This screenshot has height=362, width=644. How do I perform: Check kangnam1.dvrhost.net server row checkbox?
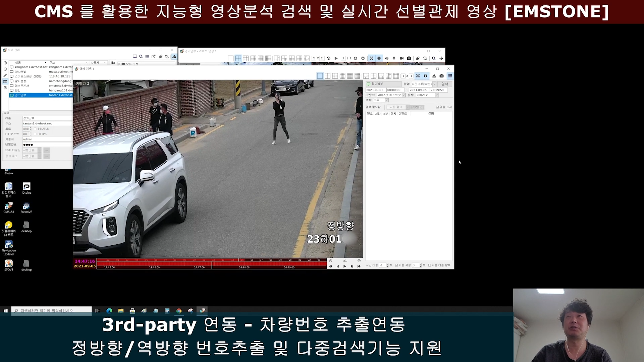coord(12,67)
